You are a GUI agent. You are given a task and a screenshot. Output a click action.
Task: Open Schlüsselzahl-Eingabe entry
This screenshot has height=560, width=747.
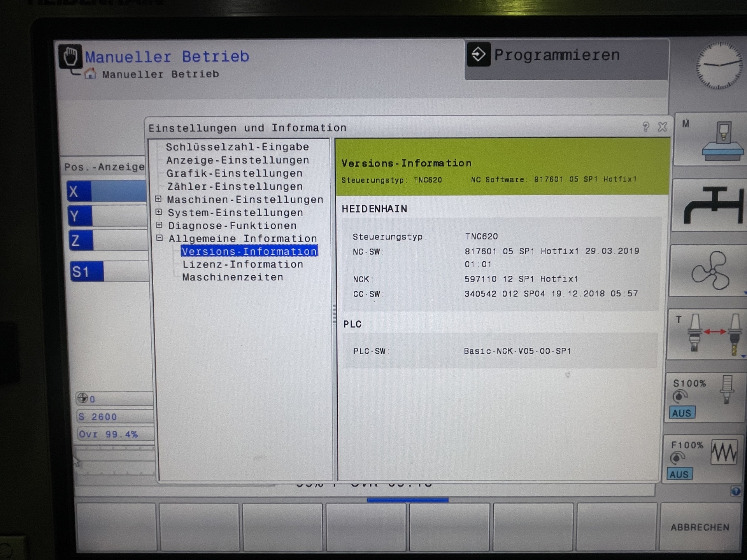coord(237,147)
